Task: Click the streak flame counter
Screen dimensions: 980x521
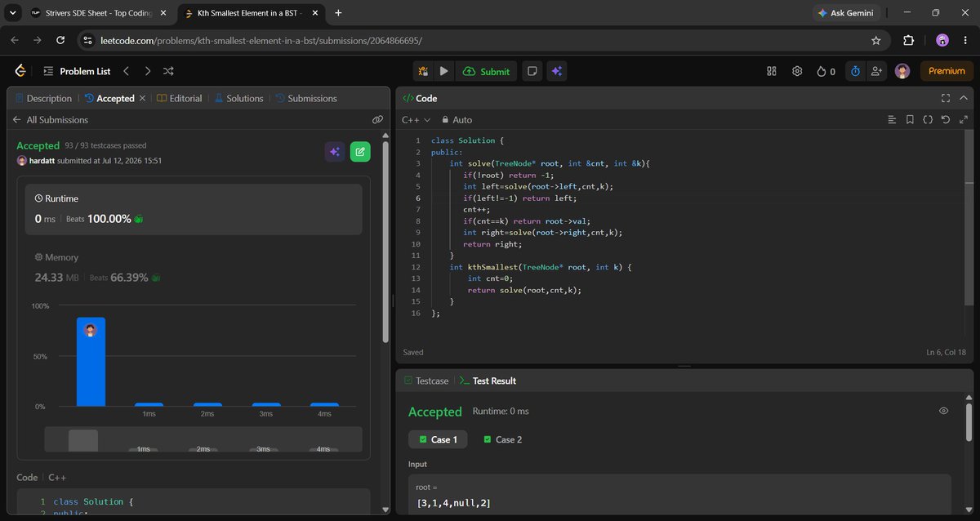Action: 826,71
